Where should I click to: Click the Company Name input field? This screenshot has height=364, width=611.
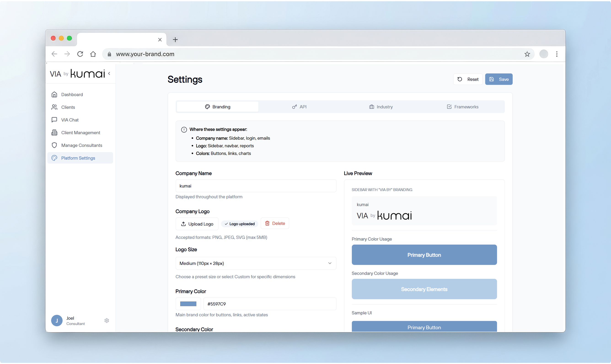(256, 186)
